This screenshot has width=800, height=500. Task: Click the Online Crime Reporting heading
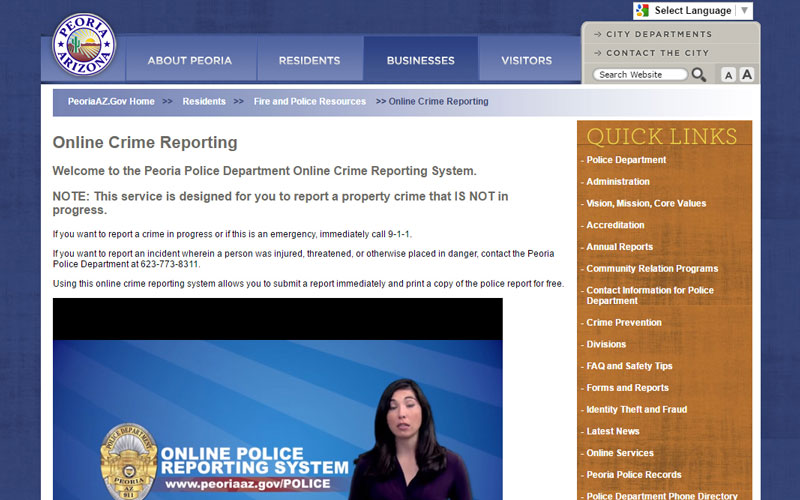[145, 142]
